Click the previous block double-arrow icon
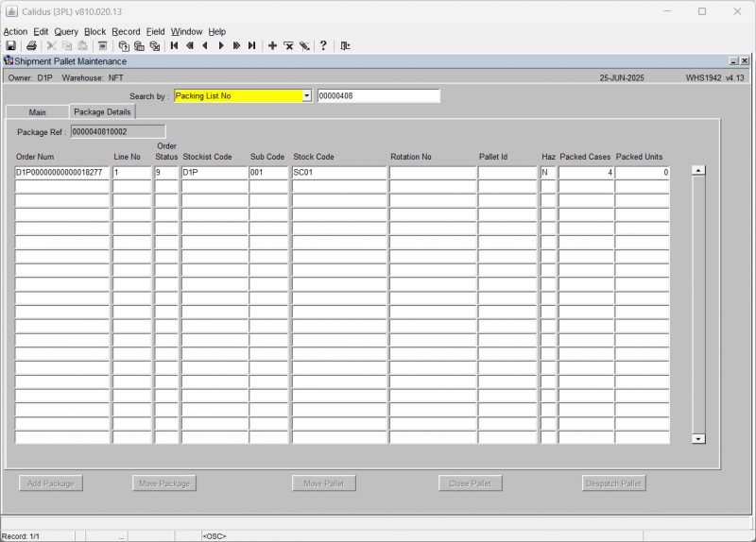This screenshot has width=756, height=542. tap(190, 45)
